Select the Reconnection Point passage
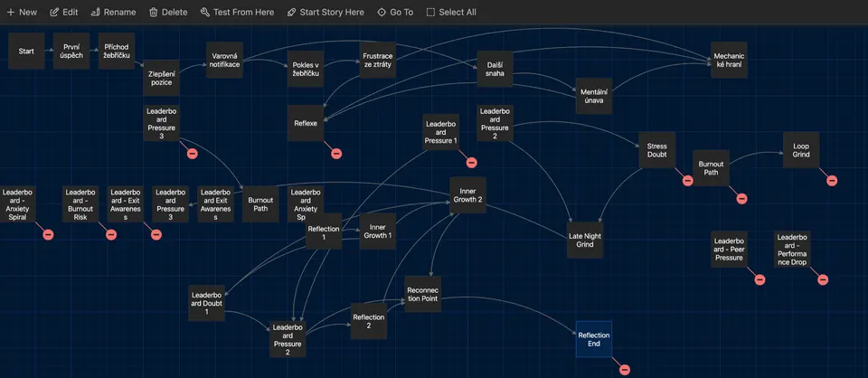The height and width of the screenshot is (378, 868). (x=422, y=294)
